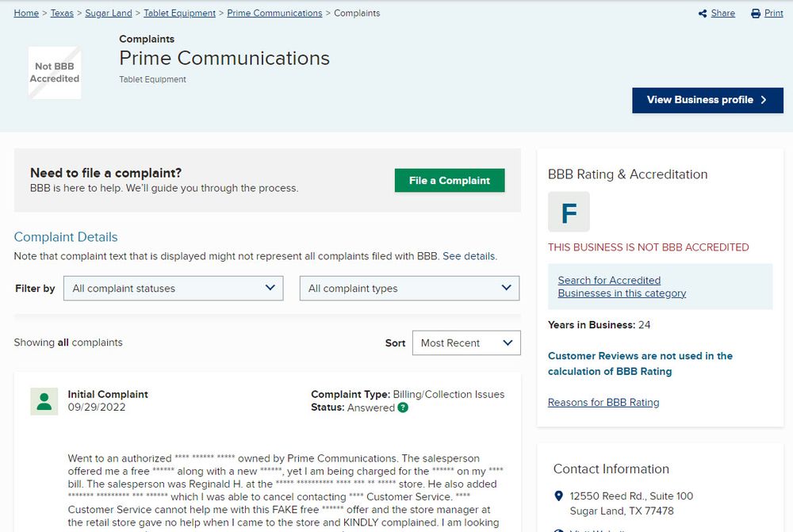
Task: Click the address location pin icon
Action: [x=558, y=496]
